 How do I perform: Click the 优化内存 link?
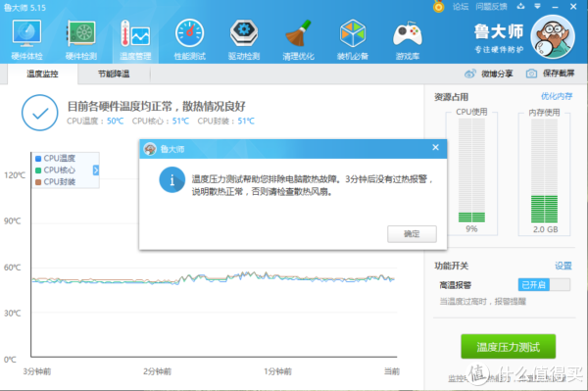(557, 96)
